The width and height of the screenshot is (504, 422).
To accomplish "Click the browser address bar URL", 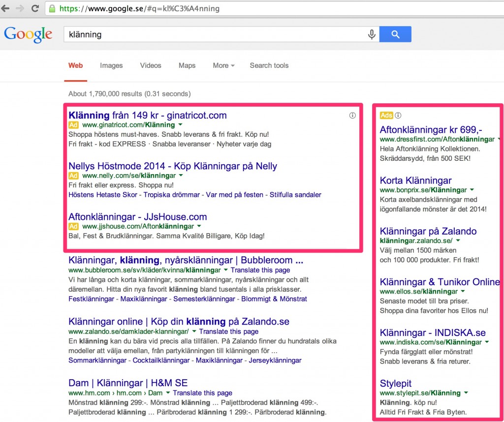I will [139, 9].
